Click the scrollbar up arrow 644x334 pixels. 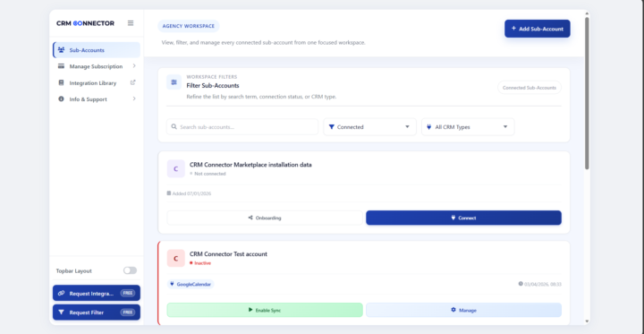tap(587, 13)
